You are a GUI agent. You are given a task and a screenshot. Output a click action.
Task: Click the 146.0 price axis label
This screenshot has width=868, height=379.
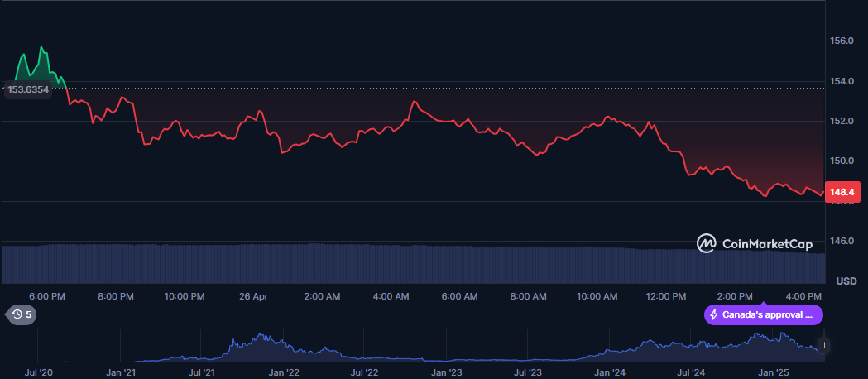[841, 242]
